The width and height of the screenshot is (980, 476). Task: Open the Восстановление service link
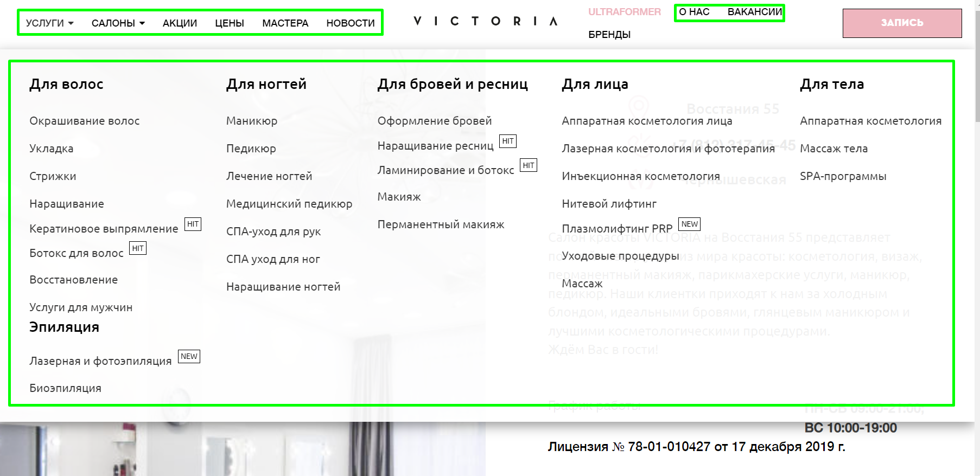[73, 280]
